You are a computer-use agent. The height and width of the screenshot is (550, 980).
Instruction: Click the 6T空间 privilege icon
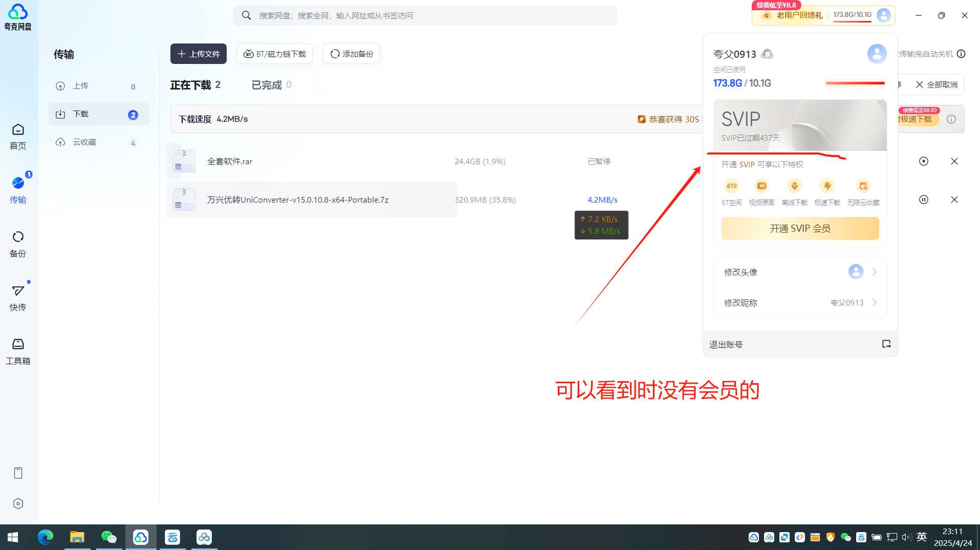tap(732, 186)
